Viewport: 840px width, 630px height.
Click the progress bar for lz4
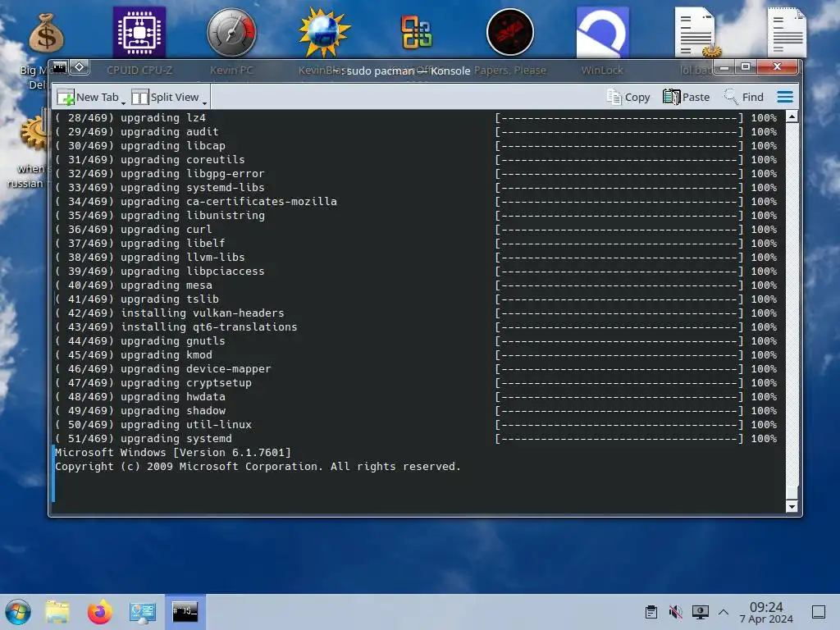click(x=619, y=118)
